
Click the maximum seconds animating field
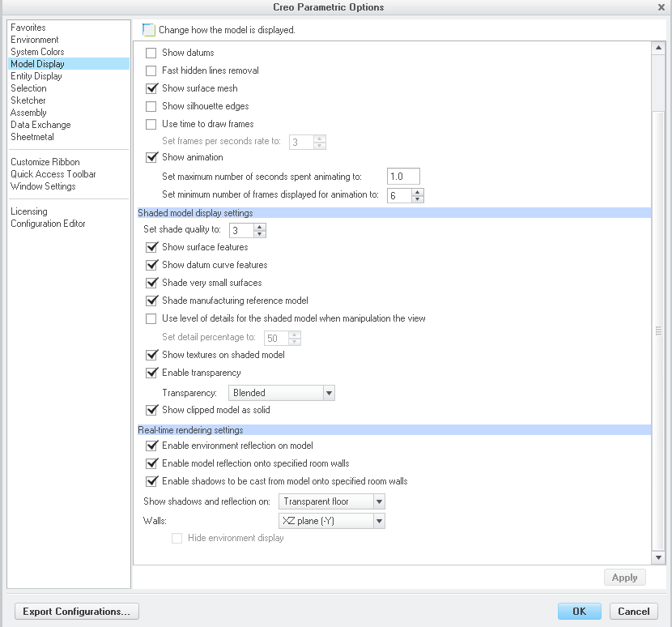pyautogui.click(x=403, y=177)
